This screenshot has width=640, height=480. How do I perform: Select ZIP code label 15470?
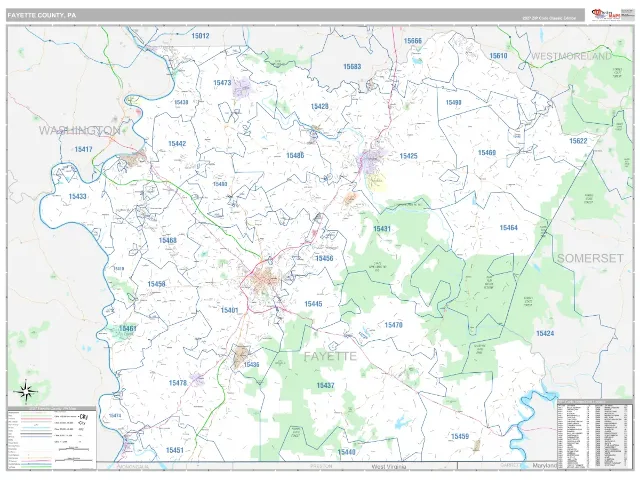pos(393,325)
